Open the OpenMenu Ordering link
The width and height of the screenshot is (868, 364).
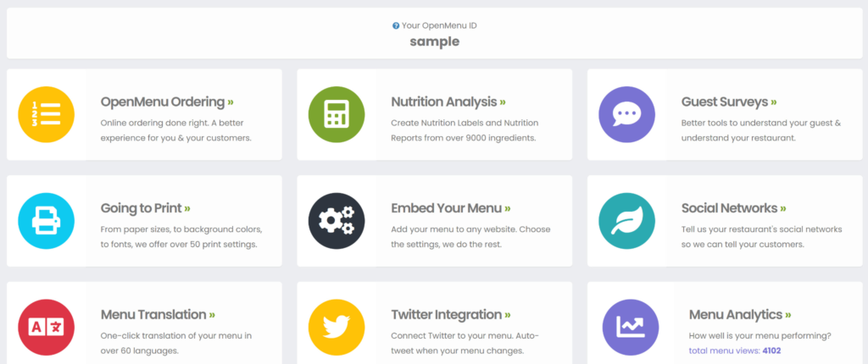(x=167, y=102)
